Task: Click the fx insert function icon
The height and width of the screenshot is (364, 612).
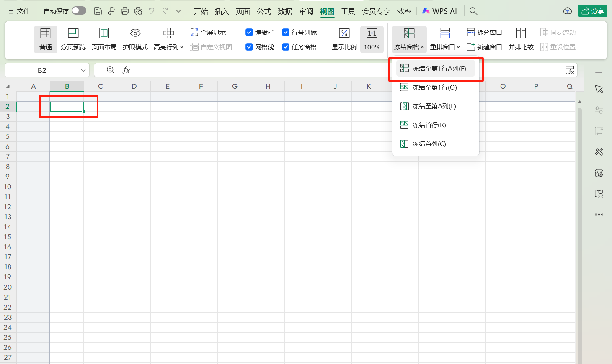Action: (126, 70)
